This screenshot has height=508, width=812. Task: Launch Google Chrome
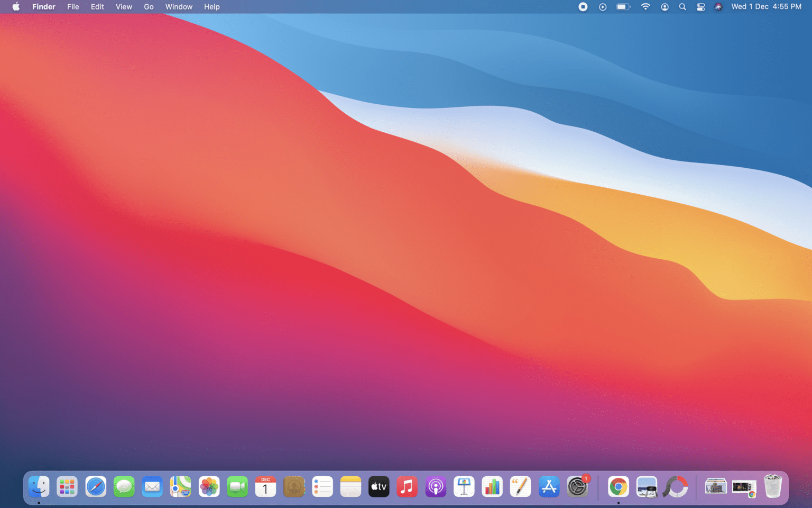[x=617, y=486]
